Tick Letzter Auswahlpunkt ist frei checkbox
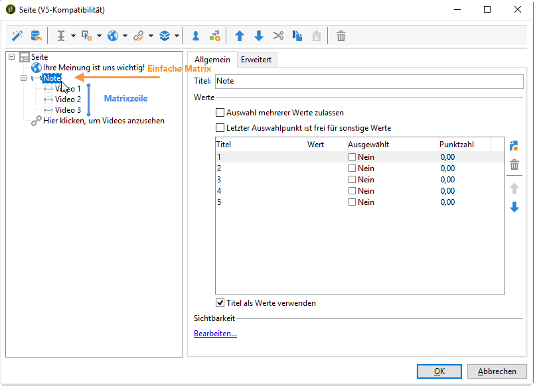The height and width of the screenshot is (392, 539). coord(220,128)
